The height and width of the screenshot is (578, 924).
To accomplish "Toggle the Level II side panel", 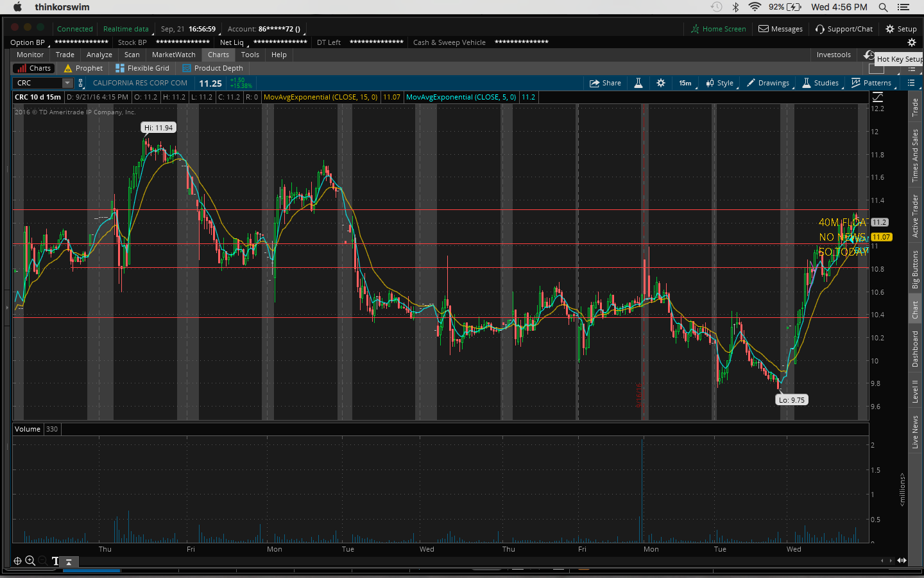I will (x=915, y=391).
